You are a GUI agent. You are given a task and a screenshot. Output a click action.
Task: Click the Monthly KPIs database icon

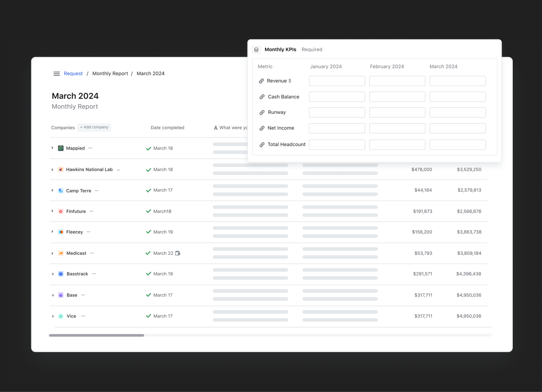(256, 50)
